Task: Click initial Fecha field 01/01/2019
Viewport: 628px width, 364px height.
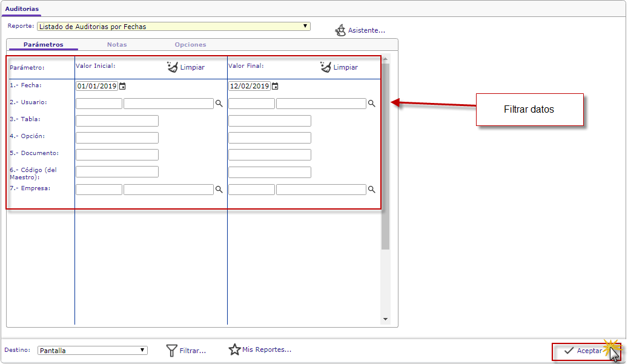Action: [x=96, y=86]
